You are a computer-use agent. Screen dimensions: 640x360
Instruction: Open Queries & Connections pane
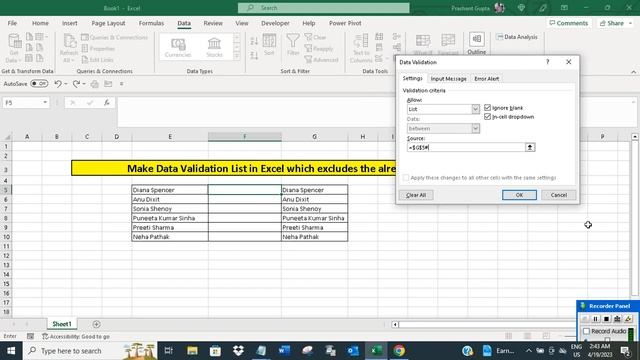coord(114,37)
